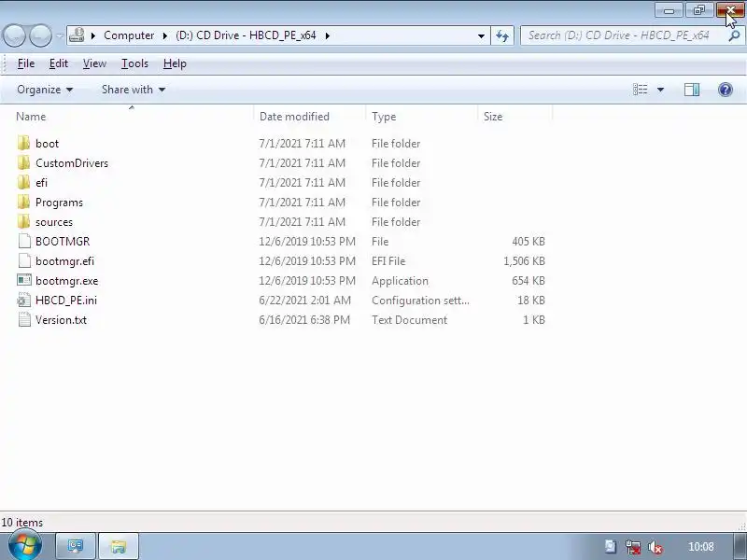Screen dimensions: 747x560
Task: Open the Edit menu
Action: [x=59, y=63]
